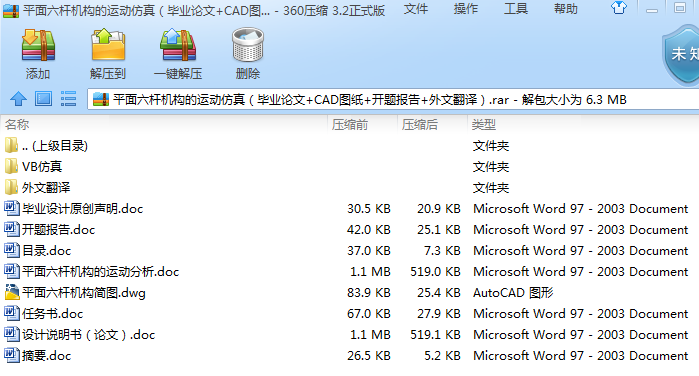This screenshot has width=699, height=376.
Task: Select the VB仿真 folder name
Action: [x=42, y=166]
